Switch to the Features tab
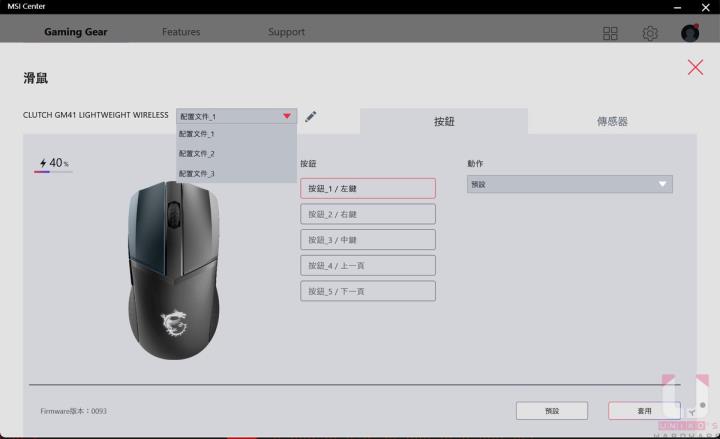 point(181,32)
